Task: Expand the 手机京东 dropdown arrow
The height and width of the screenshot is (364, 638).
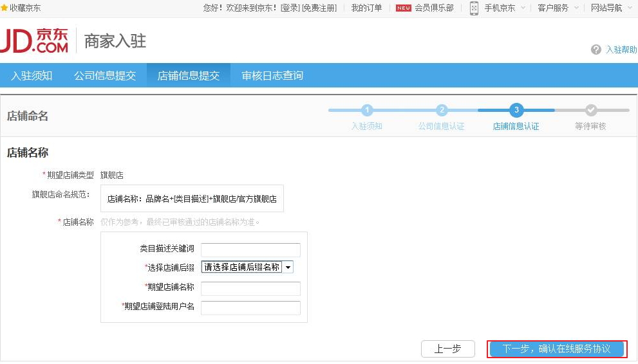Action: pyautogui.click(x=523, y=8)
